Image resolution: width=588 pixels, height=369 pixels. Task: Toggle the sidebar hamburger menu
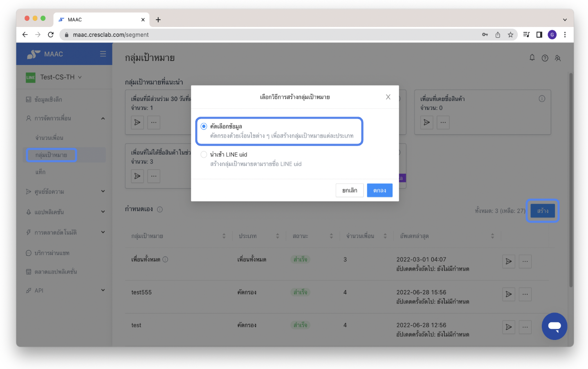point(103,54)
